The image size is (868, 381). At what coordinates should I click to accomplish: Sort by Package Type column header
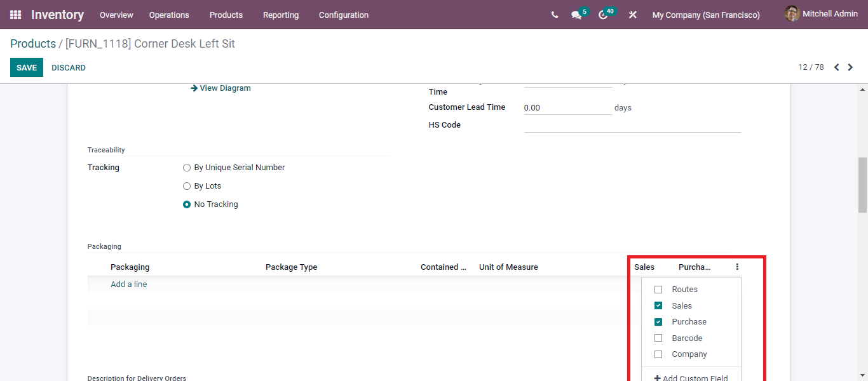click(x=292, y=267)
